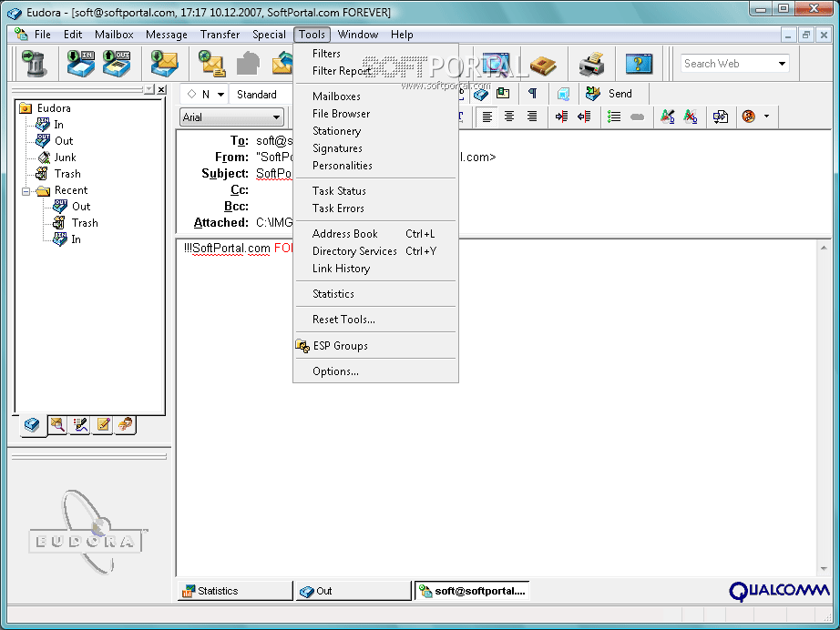
Task: Click the Print printer icon
Action: tap(591, 65)
